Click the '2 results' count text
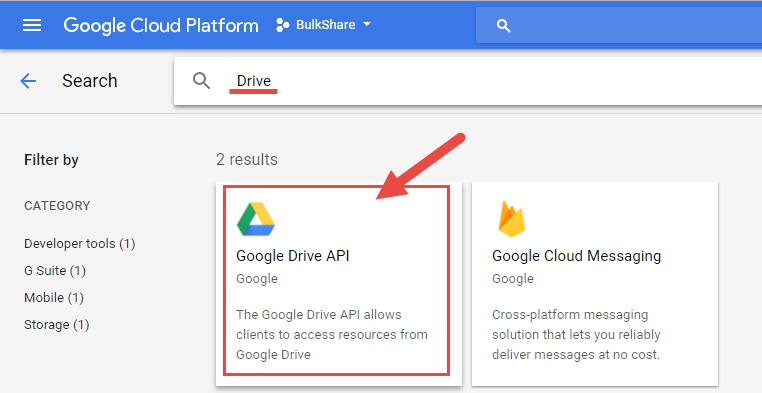Viewport: 762px width, 393px height. click(247, 159)
